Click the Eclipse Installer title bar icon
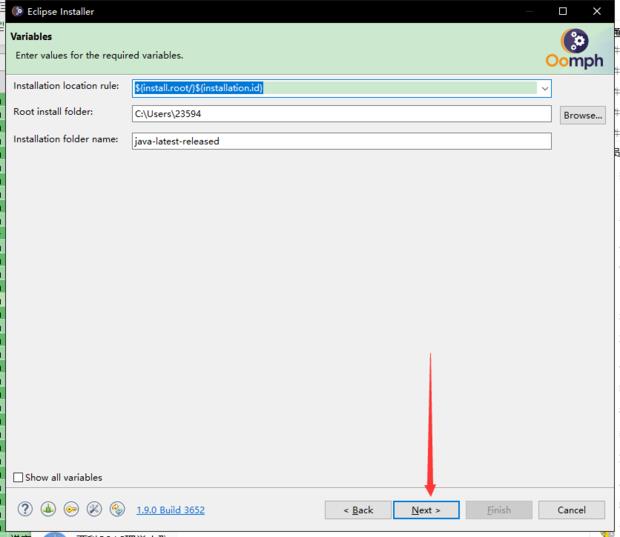Screen dimensions: 620x537 17,11
